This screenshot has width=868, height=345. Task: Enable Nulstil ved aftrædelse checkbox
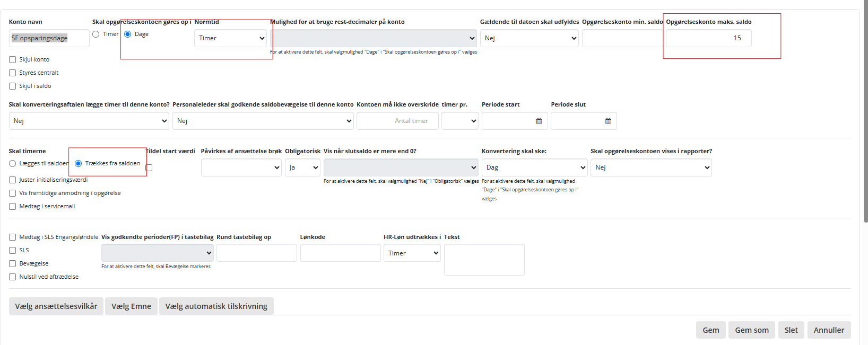13,277
